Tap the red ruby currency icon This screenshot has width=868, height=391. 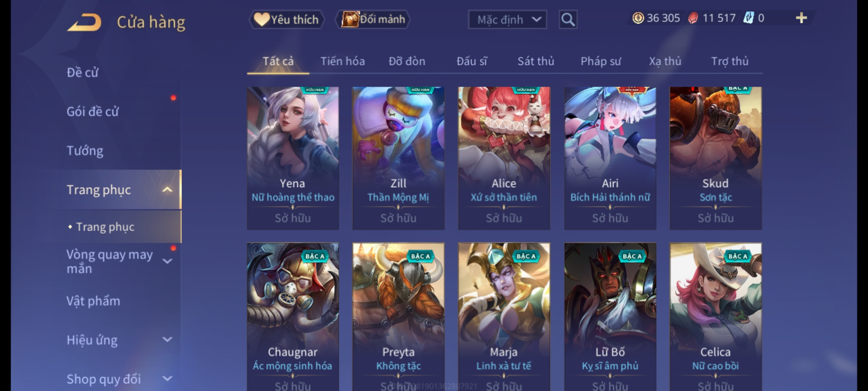pos(693,18)
